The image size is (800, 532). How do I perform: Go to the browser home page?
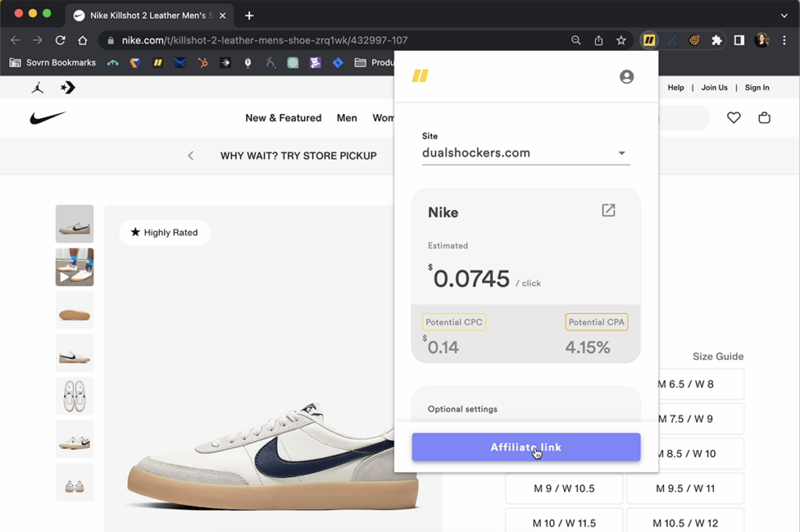coord(83,41)
